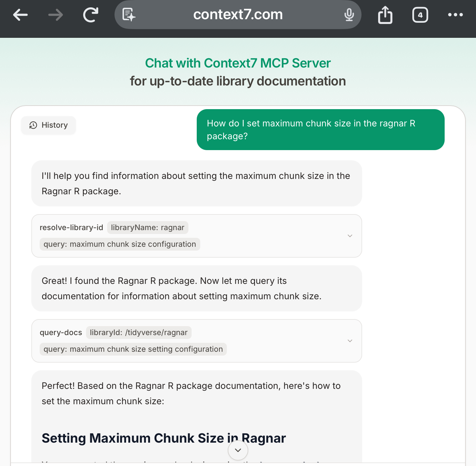The height and width of the screenshot is (466, 476).
Task: Select the green user question bubble
Action: pos(321,130)
